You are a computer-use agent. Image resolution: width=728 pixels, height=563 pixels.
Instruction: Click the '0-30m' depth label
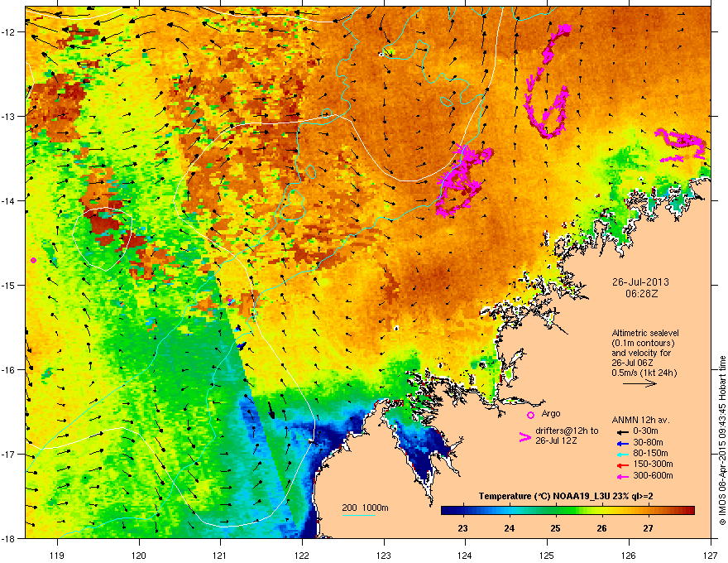point(645,431)
